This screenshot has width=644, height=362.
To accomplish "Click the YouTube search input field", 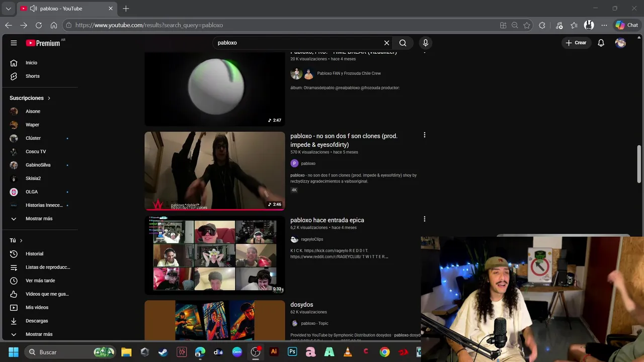I will click(x=299, y=43).
